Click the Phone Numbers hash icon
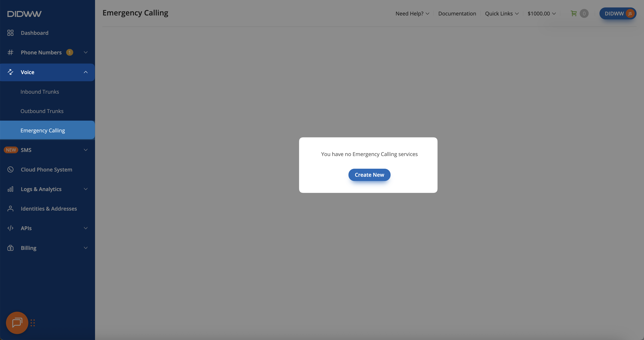The height and width of the screenshot is (340, 644). (x=10, y=53)
